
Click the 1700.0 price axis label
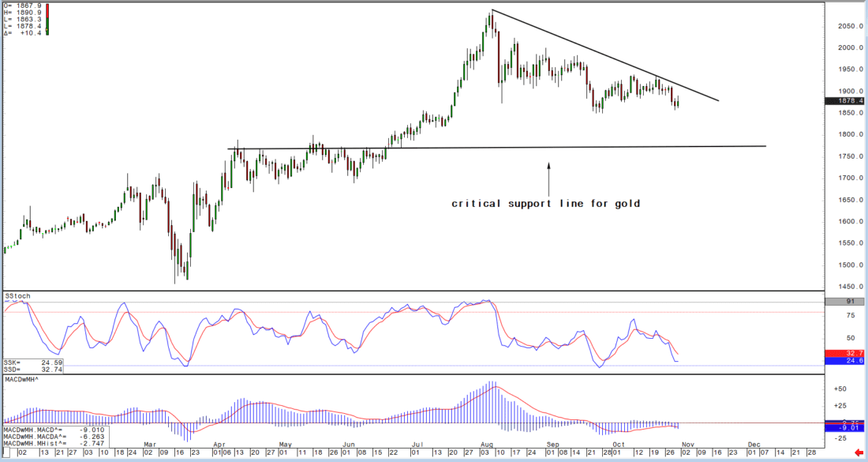(x=851, y=178)
